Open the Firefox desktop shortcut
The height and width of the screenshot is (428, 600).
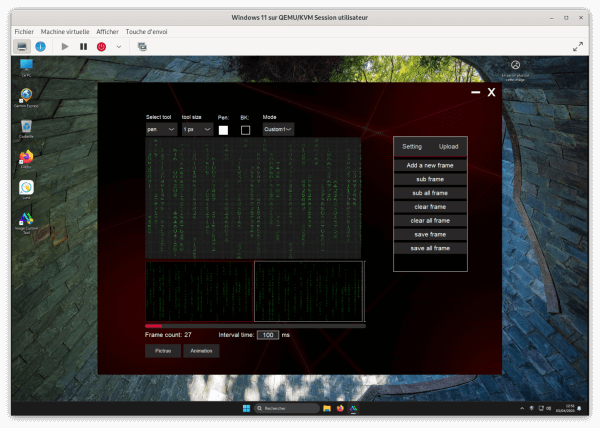pyautogui.click(x=26, y=157)
